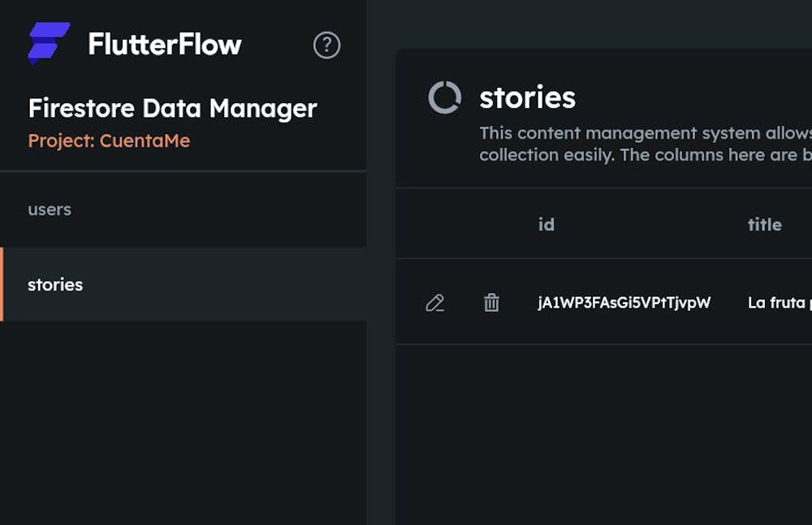
Task: Click the id column header
Action: [x=546, y=225]
